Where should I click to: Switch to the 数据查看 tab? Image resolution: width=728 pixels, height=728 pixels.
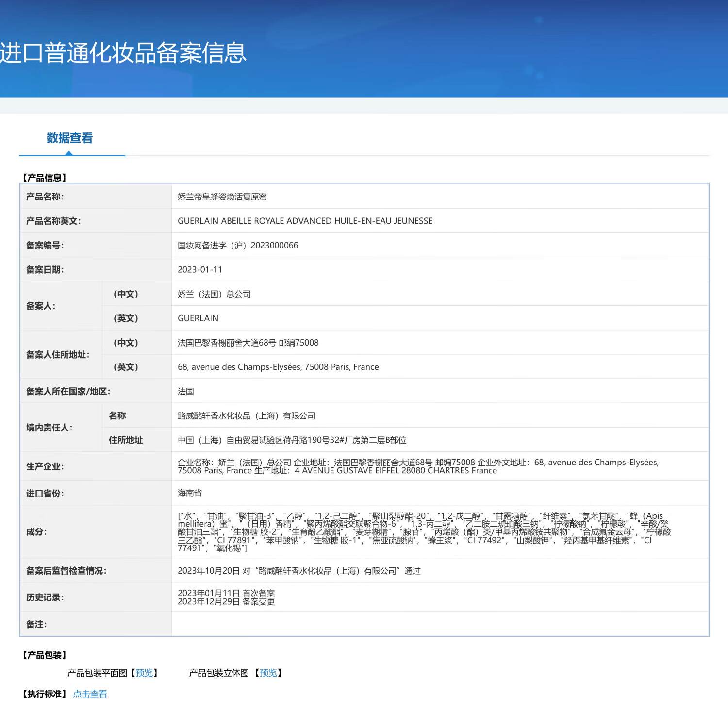[x=69, y=139]
